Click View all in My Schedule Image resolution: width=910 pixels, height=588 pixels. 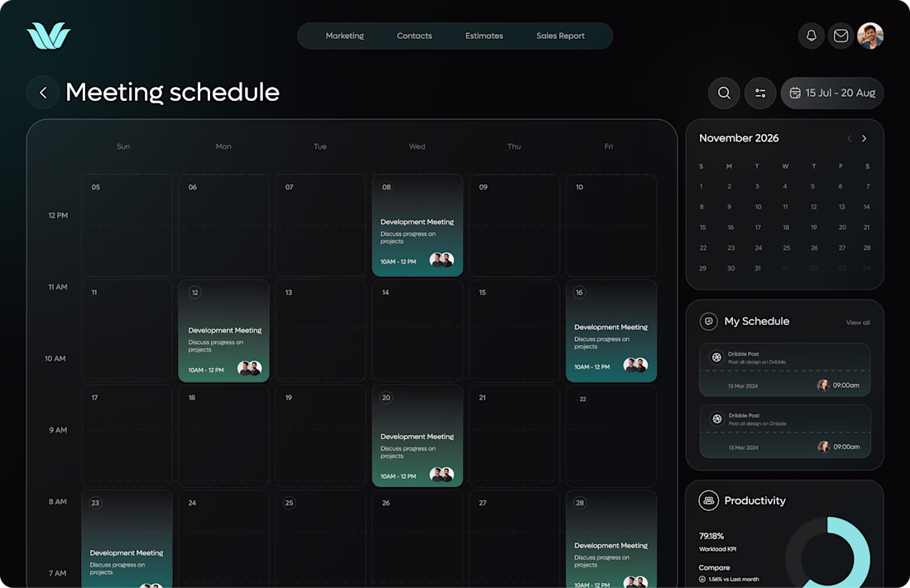click(858, 323)
